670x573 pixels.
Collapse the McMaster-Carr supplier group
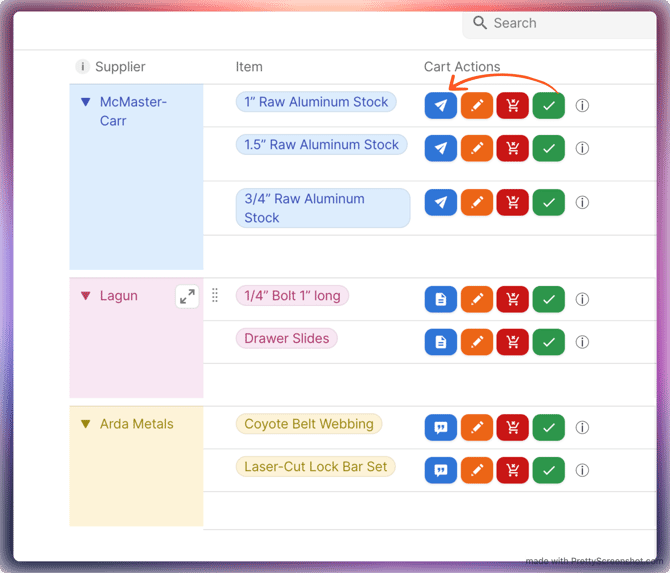pyautogui.click(x=85, y=102)
